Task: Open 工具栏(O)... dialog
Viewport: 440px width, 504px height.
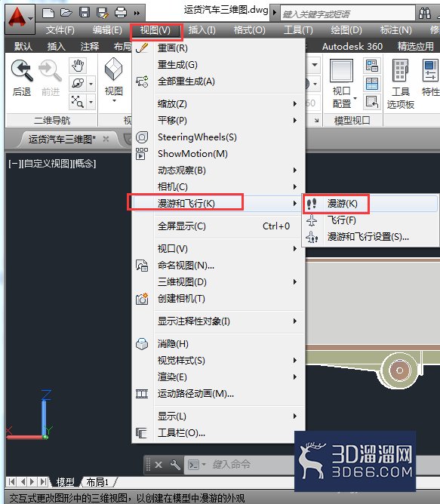Action: click(219, 433)
